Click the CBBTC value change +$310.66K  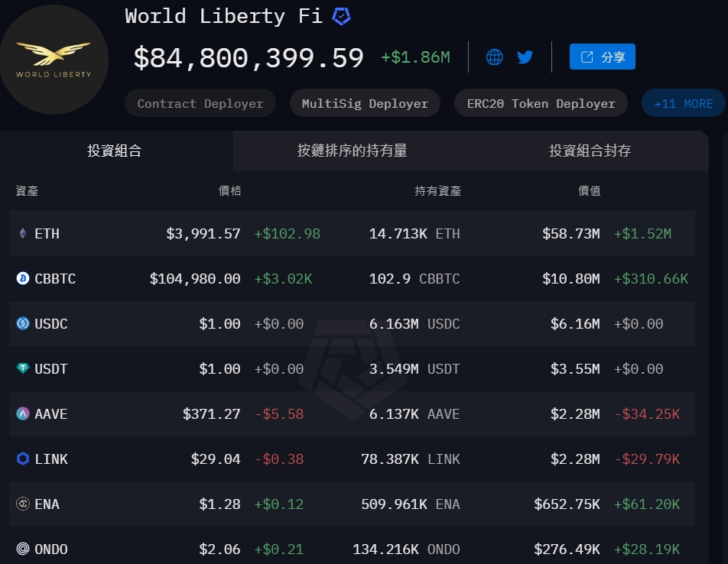(x=651, y=278)
